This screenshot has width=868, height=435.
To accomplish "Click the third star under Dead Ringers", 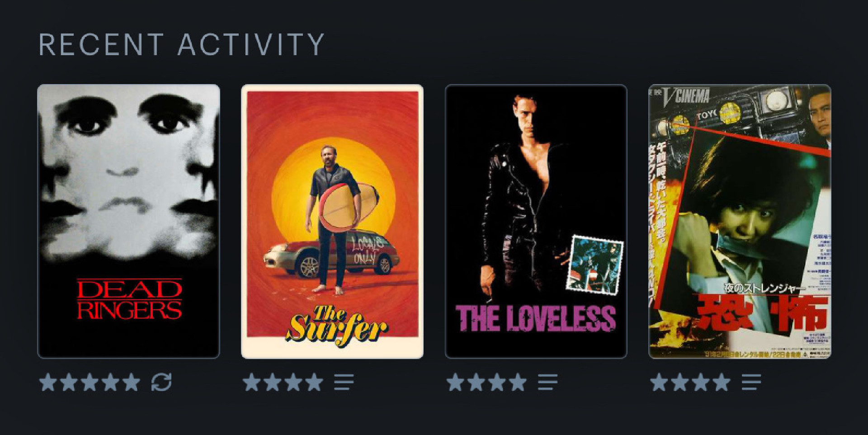I will click(x=90, y=382).
